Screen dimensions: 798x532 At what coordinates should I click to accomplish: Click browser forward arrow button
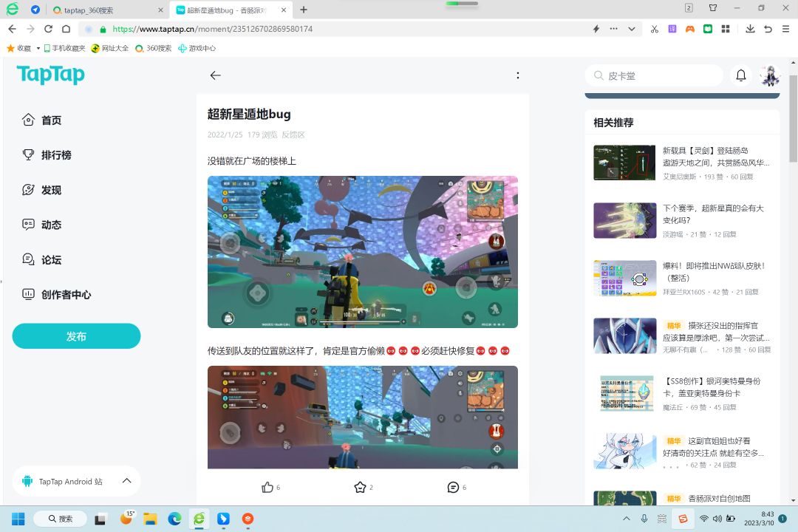pos(30,29)
